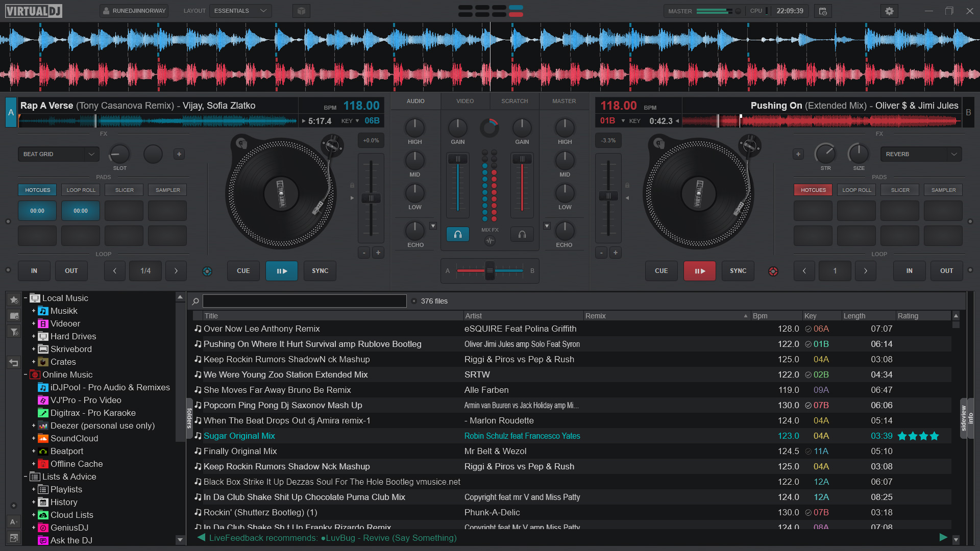
Task: Toggle play/pause on Deck B
Action: (699, 270)
